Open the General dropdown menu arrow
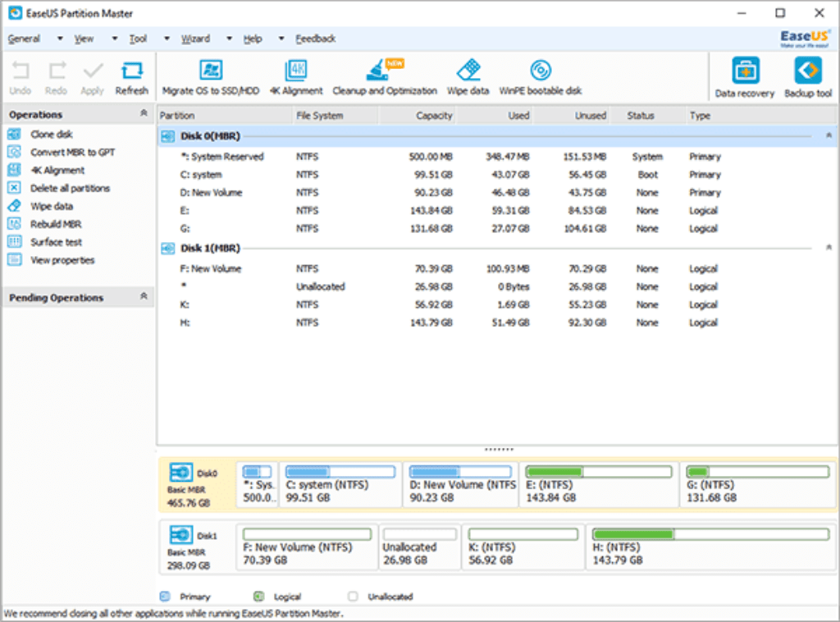The width and height of the screenshot is (840, 622). 59,39
